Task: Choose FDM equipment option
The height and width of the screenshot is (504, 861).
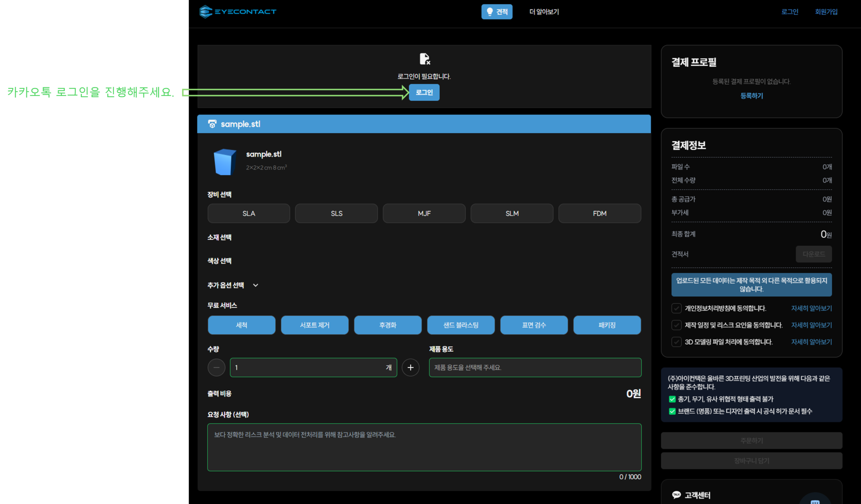Action: click(x=600, y=213)
